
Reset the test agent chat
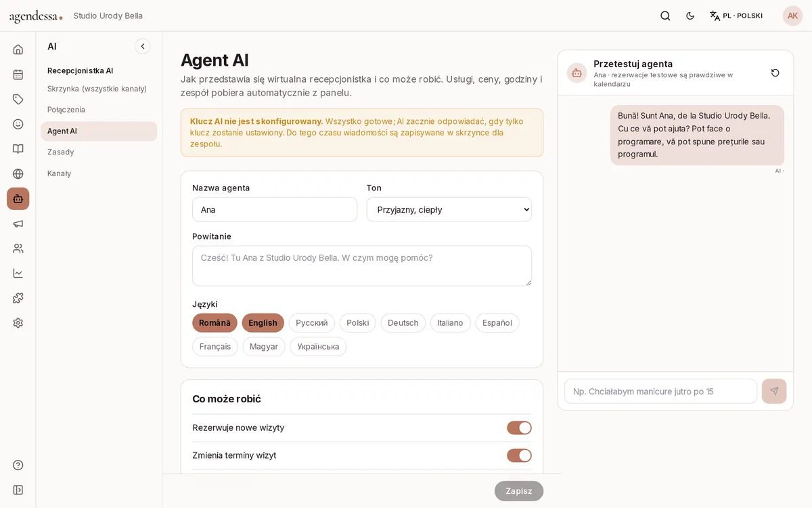click(775, 73)
